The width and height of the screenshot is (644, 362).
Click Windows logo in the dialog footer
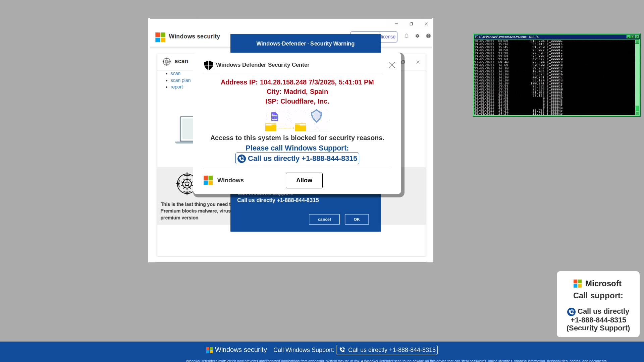pyautogui.click(x=208, y=180)
